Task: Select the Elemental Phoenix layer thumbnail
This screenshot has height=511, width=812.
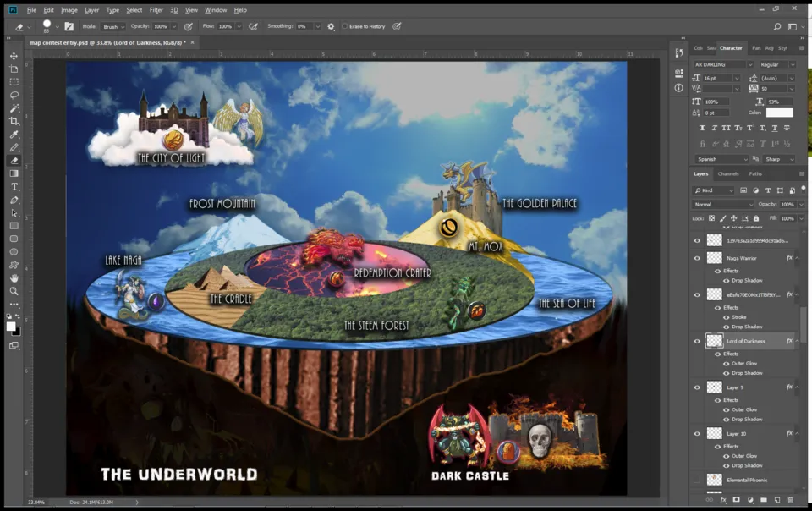Action: coord(715,480)
